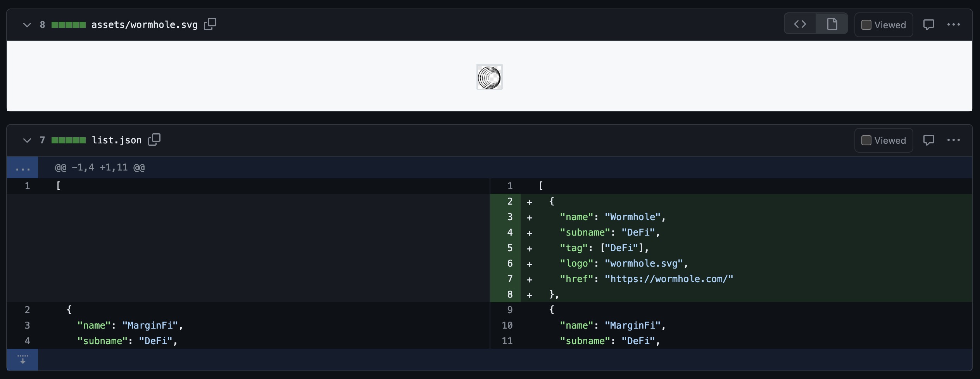
Task: Open more options menu for list.json
Action: 954,140
